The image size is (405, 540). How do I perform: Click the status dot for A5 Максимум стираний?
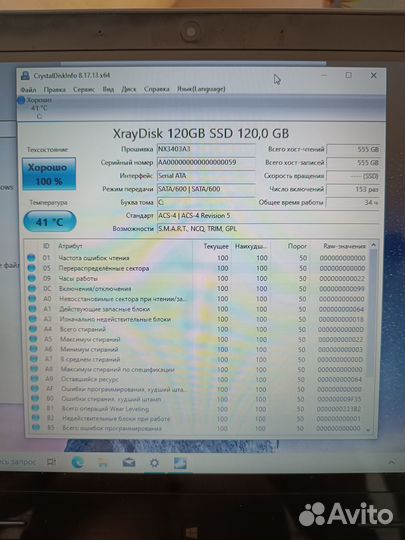tap(34, 339)
